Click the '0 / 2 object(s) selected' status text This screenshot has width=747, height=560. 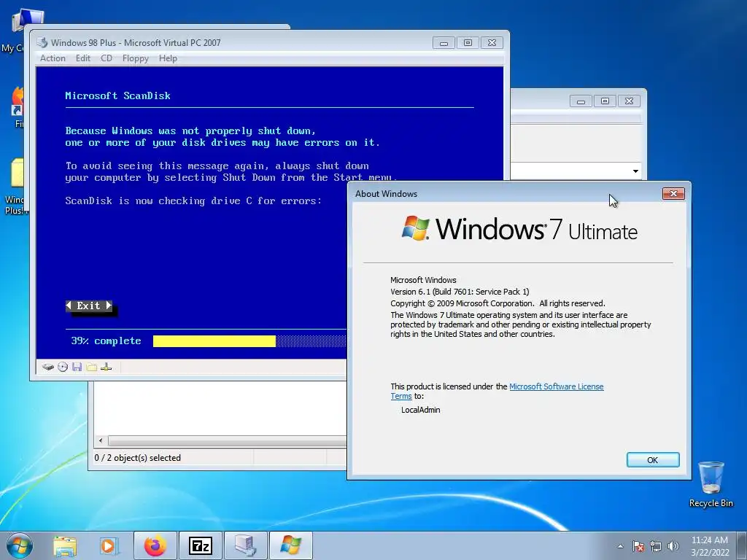[x=138, y=458]
